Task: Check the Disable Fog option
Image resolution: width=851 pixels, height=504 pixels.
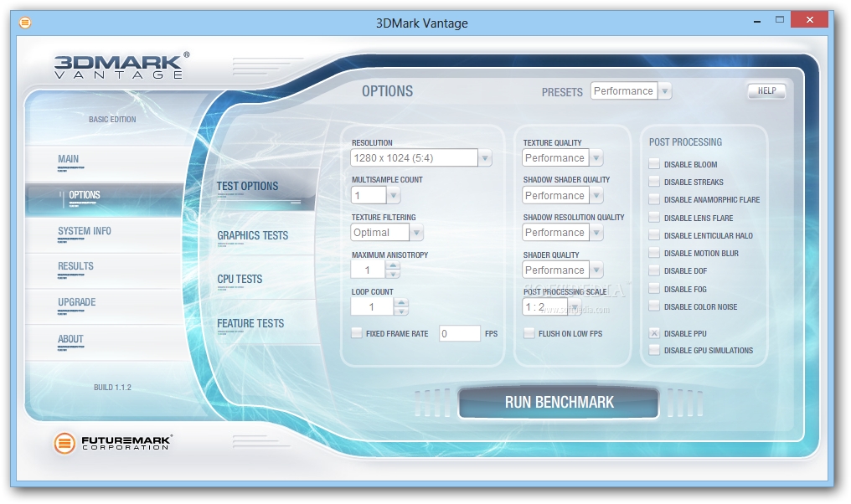Action: pos(654,289)
